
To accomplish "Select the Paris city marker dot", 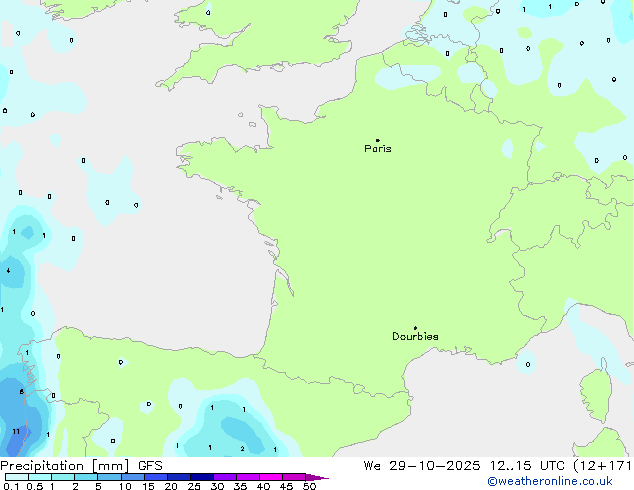I will pos(378,140).
